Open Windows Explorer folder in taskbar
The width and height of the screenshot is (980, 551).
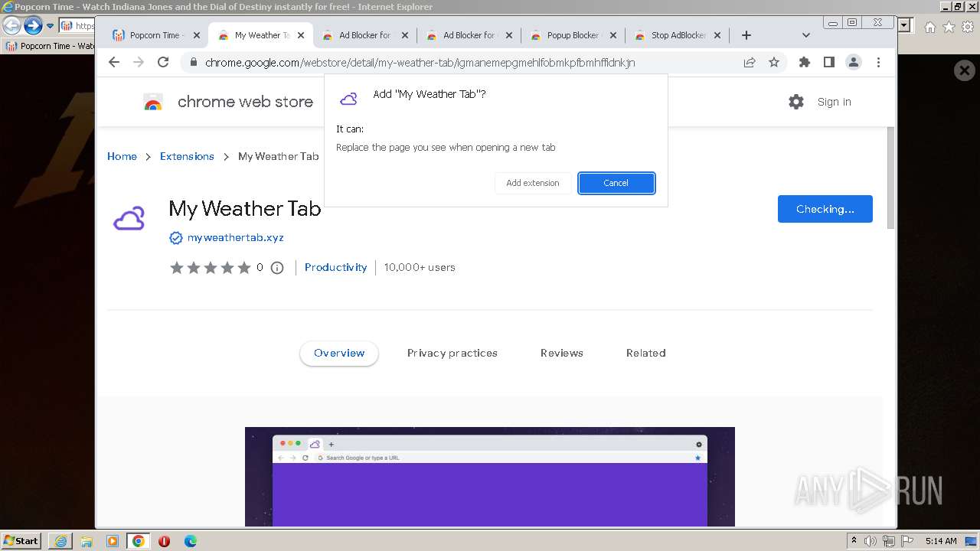[87, 541]
